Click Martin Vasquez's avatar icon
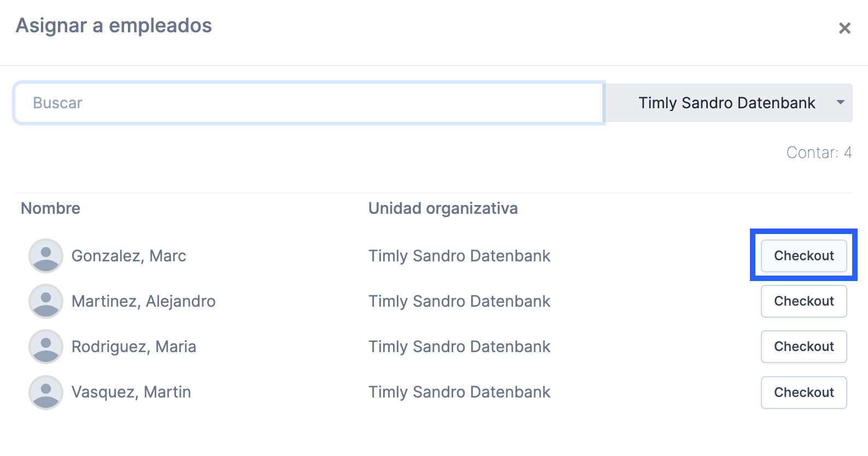The width and height of the screenshot is (868, 456). 46,393
